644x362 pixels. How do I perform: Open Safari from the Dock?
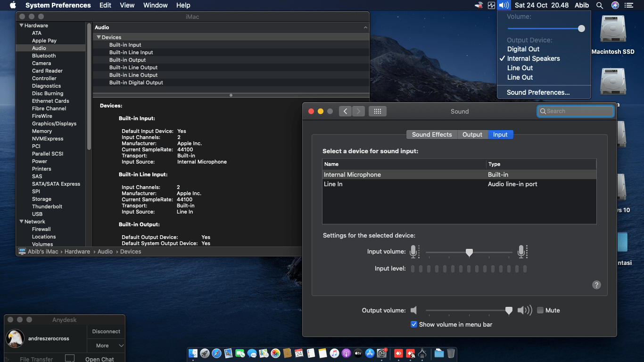(216, 353)
